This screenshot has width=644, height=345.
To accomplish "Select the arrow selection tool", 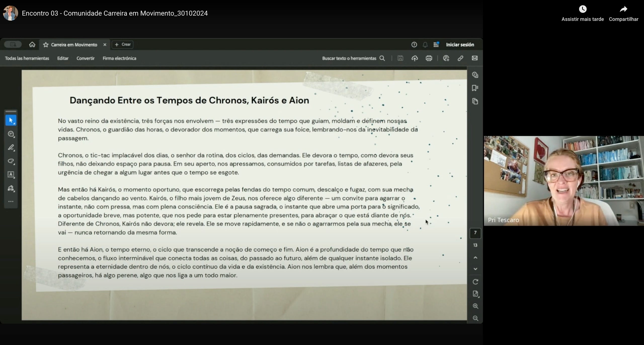I will click(11, 120).
